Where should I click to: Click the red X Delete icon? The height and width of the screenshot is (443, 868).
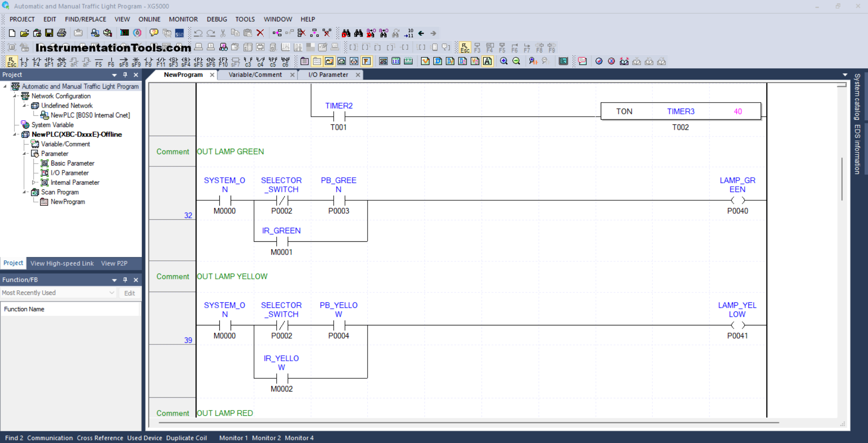coord(260,33)
